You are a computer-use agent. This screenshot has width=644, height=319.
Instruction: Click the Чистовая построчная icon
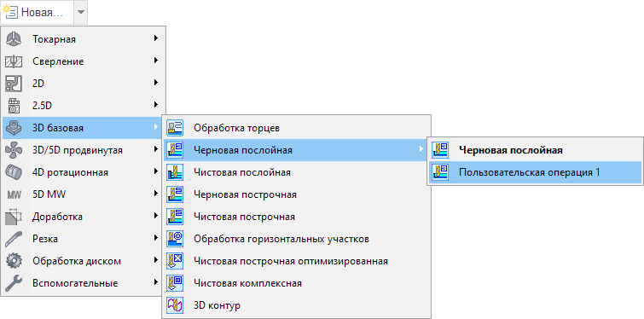[x=175, y=217]
